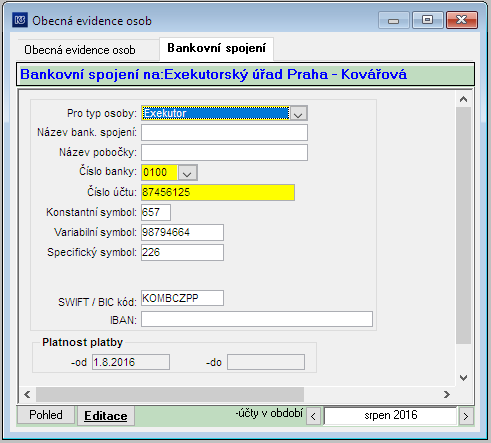The width and height of the screenshot is (491, 443).
Task: Click the -účty v období label
Action: pyautogui.click(x=269, y=413)
